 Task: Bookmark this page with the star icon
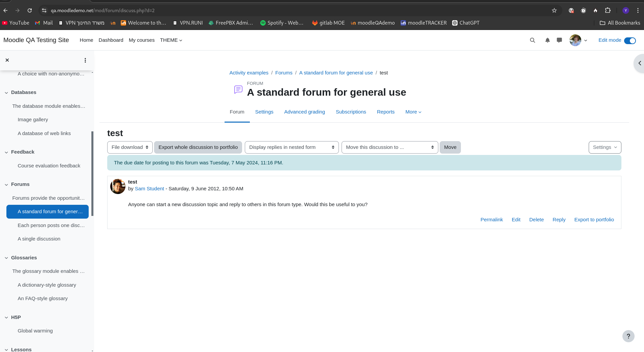(x=554, y=10)
